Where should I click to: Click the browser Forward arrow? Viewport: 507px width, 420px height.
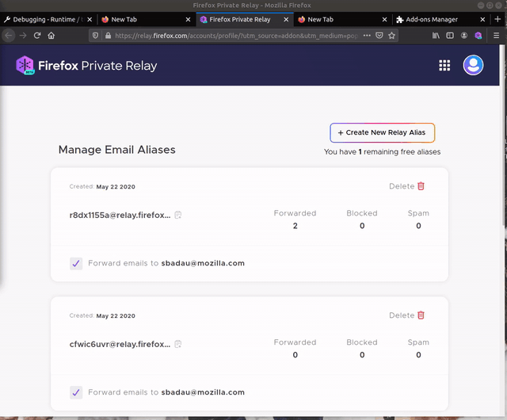coord(23,36)
